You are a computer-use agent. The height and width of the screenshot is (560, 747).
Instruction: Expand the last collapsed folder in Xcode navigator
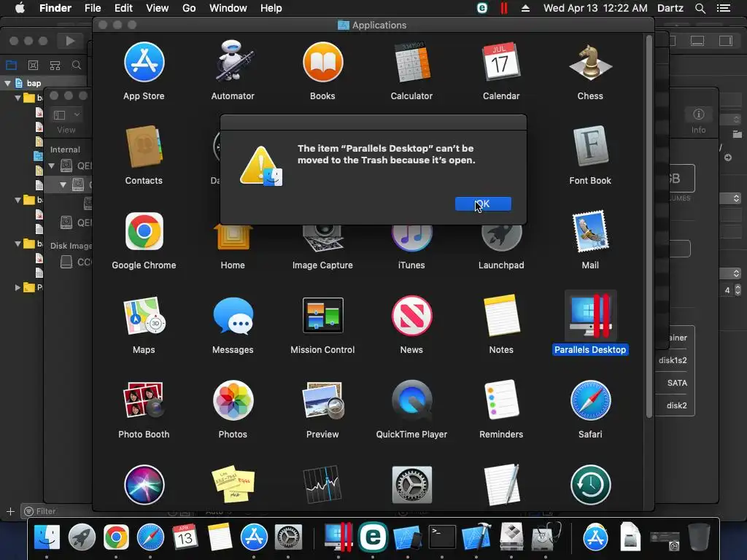(x=18, y=287)
